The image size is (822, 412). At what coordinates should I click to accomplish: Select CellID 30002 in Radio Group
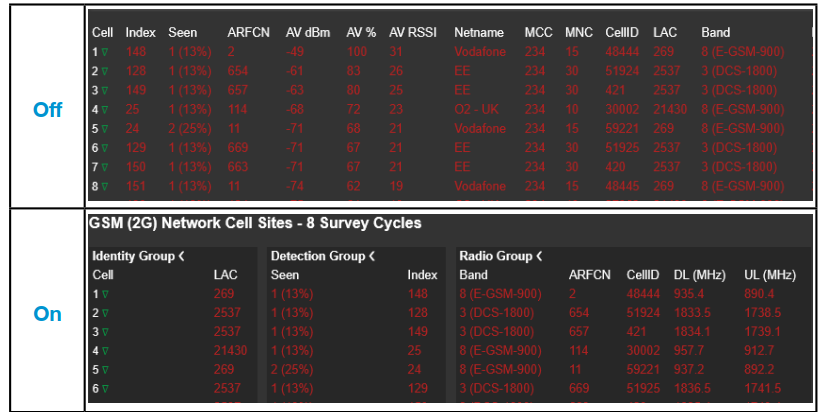point(643,351)
